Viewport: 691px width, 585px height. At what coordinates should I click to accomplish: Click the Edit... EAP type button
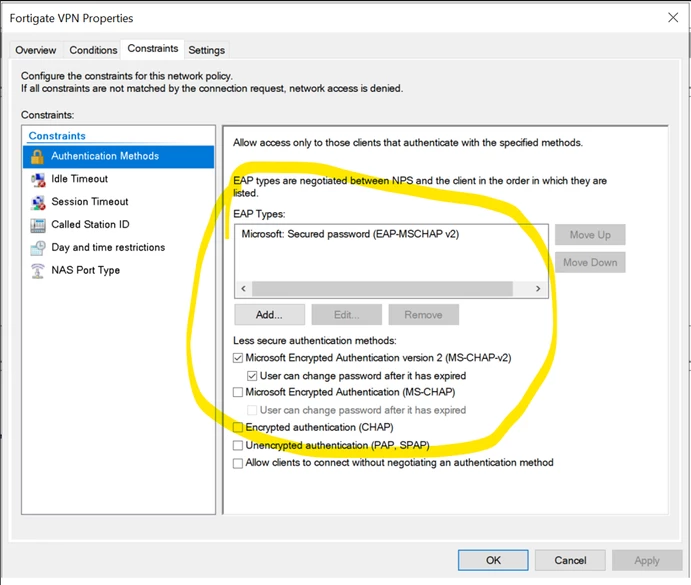346,315
